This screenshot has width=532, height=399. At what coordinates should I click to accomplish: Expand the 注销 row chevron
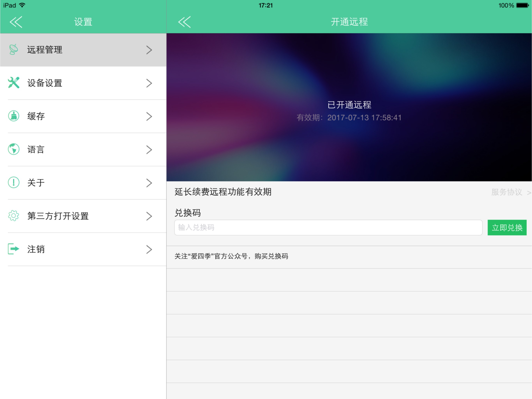pyautogui.click(x=149, y=249)
